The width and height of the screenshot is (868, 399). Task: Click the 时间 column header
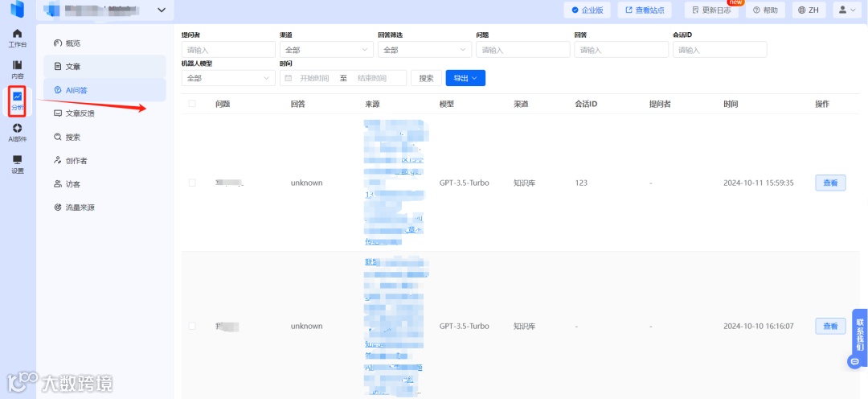pyautogui.click(x=731, y=104)
